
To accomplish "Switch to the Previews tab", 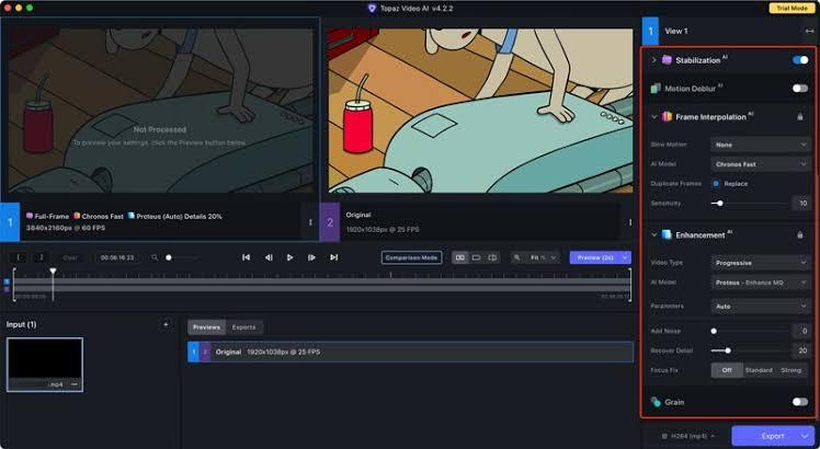I will click(207, 327).
